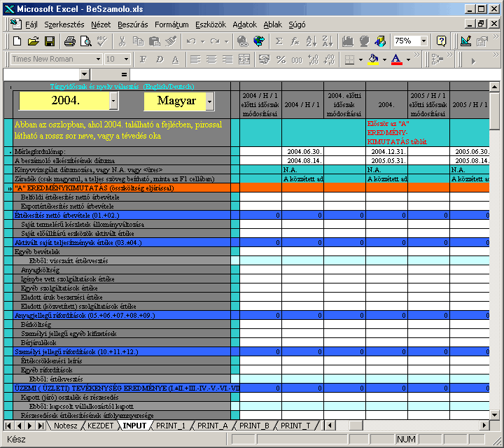This screenshot has height=448, width=504.
Task: Open the Paste Function fx icon
Action: [295, 41]
